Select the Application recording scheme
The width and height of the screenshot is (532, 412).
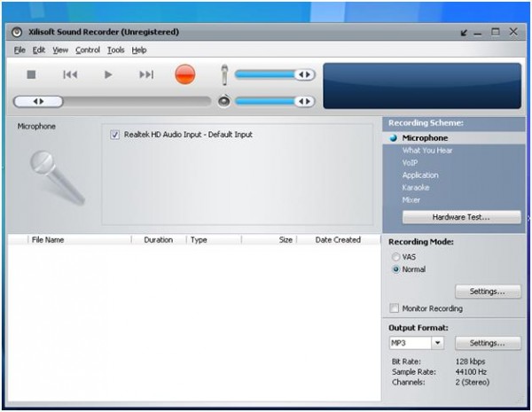pyautogui.click(x=420, y=175)
